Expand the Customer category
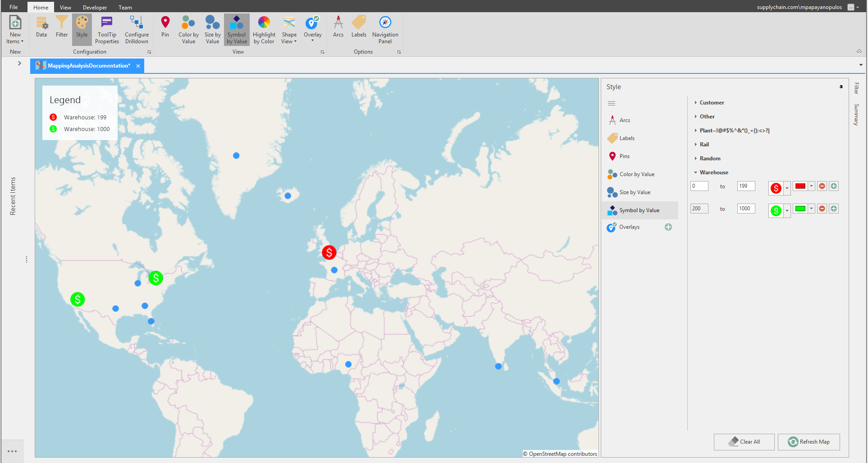Screen dimensions: 868x463 (x=696, y=103)
